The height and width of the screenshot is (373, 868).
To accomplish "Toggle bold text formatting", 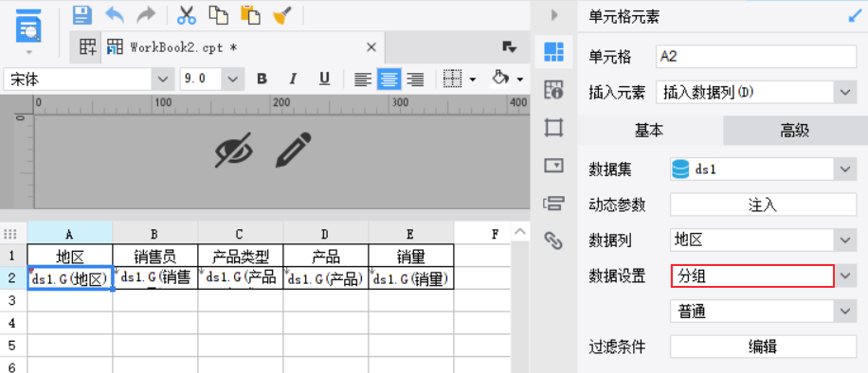I will tap(262, 80).
